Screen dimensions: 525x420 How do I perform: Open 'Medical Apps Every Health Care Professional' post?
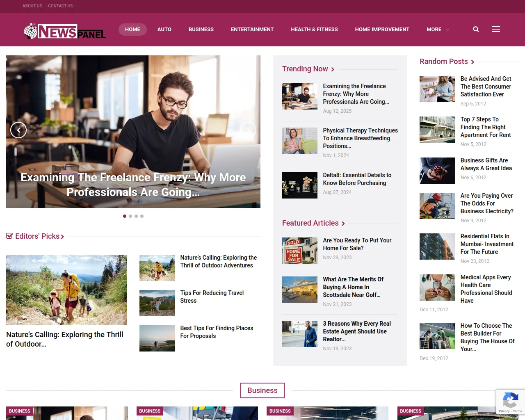[486, 289]
